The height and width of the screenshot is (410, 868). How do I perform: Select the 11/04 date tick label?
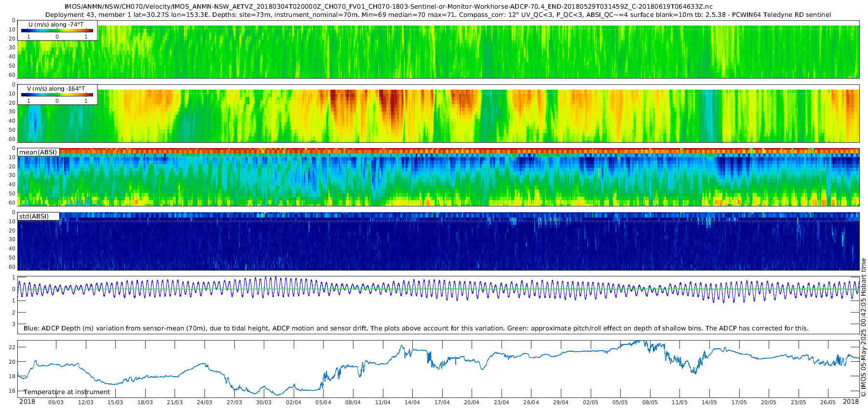coord(382,402)
